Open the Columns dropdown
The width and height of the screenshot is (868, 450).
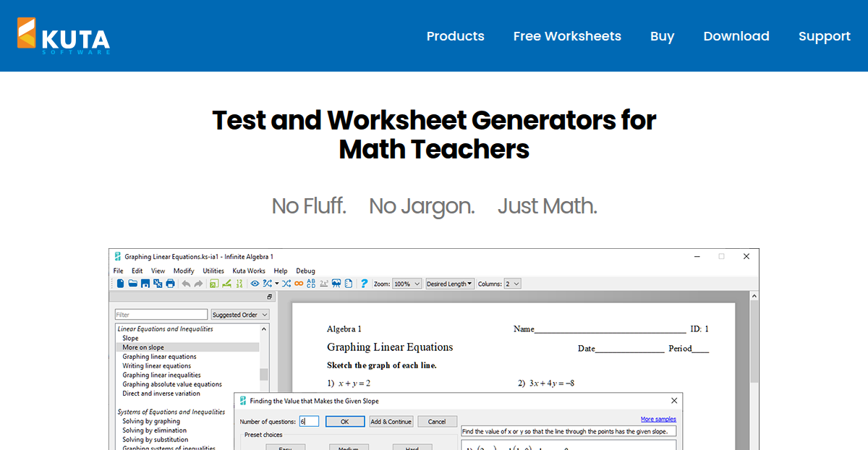[x=512, y=284]
